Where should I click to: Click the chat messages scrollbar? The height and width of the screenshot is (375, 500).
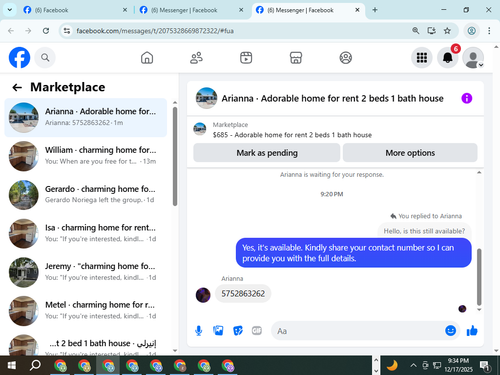[479, 277]
